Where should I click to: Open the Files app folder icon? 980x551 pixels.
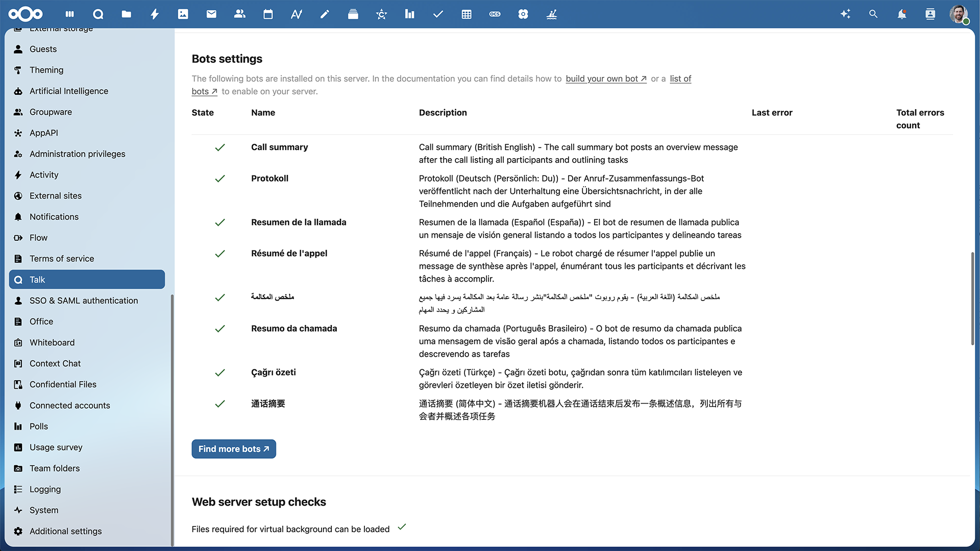point(127,14)
